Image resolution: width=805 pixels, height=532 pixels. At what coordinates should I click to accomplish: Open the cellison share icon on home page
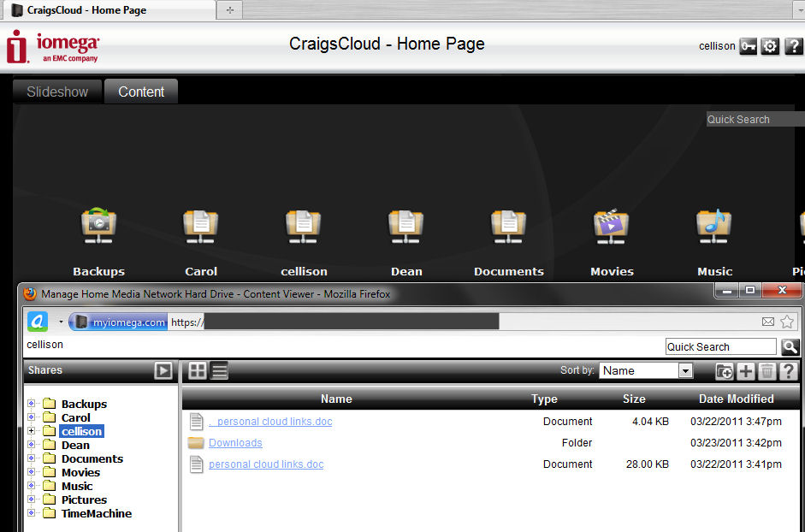point(304,226)
